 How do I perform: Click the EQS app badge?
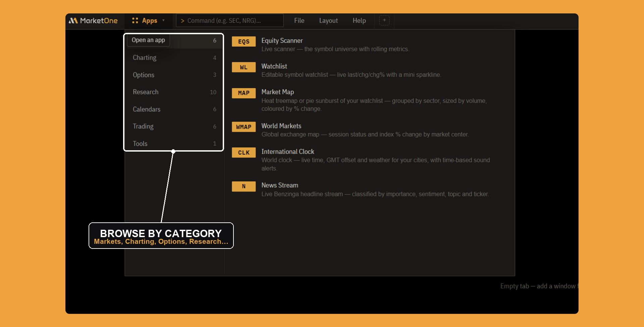coord(244,42)
